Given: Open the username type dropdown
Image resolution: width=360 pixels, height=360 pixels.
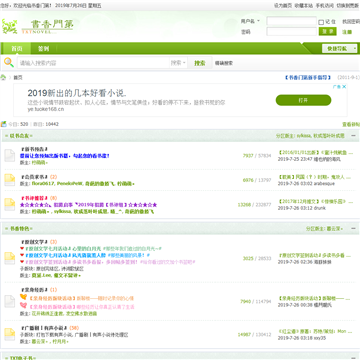Looking at the screenshot, I should pyautogui.click(x=250, y=21).
